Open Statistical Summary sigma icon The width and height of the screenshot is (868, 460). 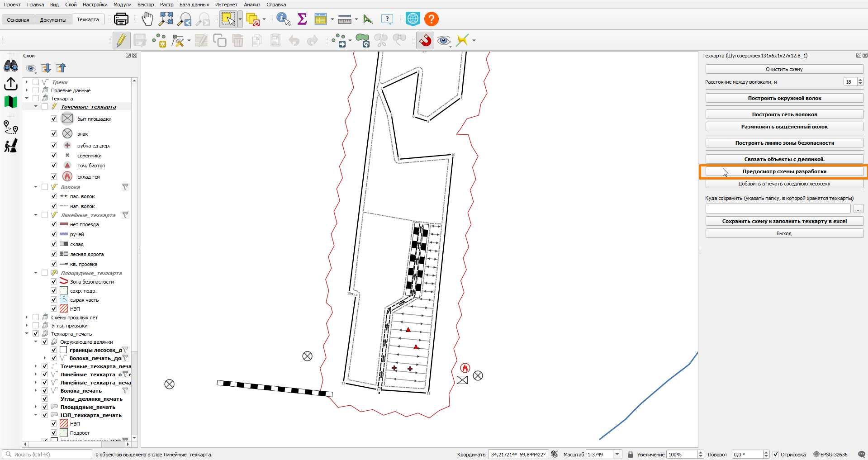click(x=302, y=19)
